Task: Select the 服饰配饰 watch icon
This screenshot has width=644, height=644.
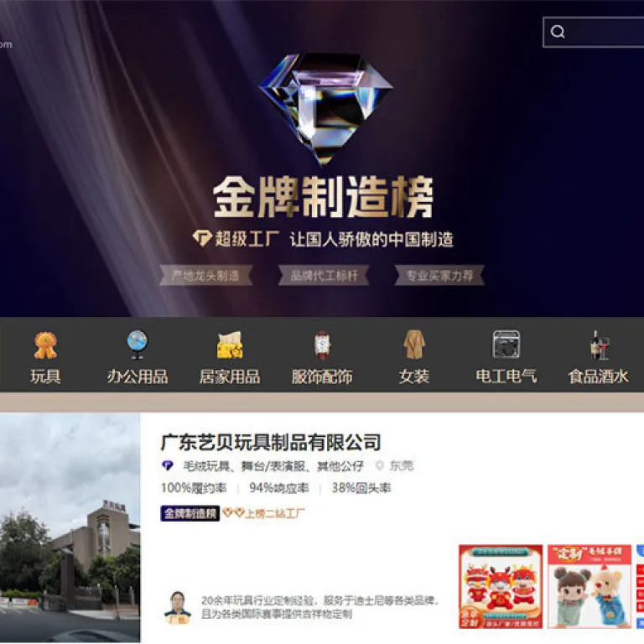Action: [322, 345]
